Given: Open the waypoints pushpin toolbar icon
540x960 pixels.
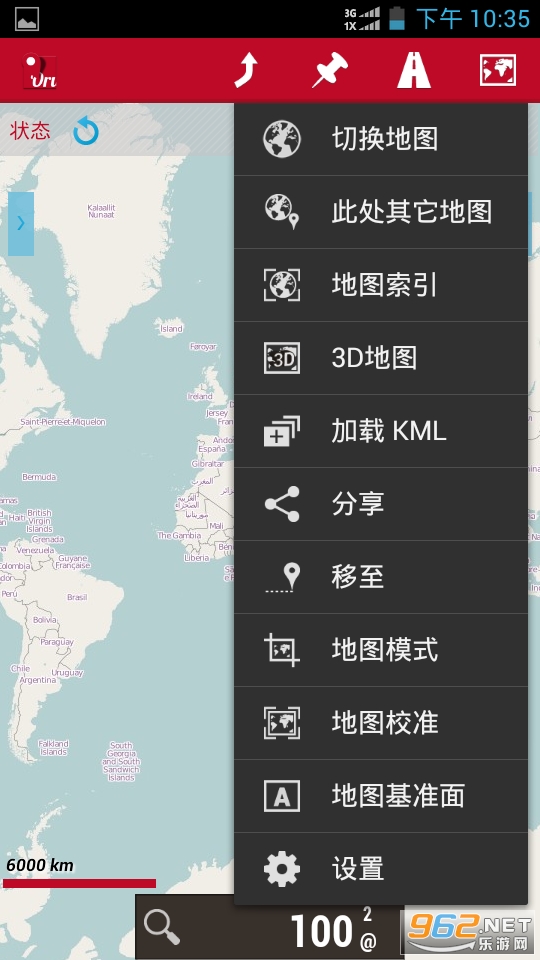Looking at the screenshot, I should pos(330,70).
